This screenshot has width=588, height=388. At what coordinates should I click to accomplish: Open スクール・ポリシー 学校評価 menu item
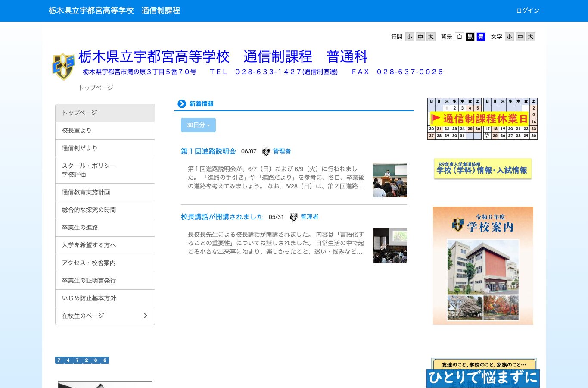point(105,170)
